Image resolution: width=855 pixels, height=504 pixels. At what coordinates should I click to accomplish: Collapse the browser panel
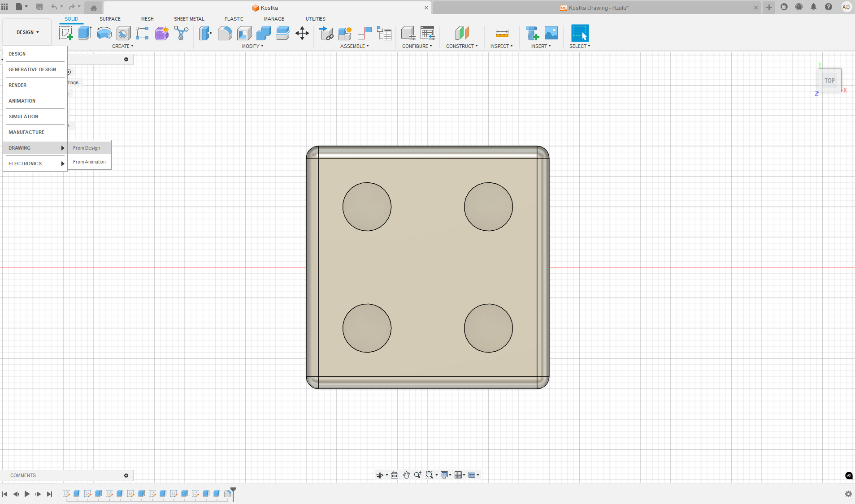tap(126, 59)
